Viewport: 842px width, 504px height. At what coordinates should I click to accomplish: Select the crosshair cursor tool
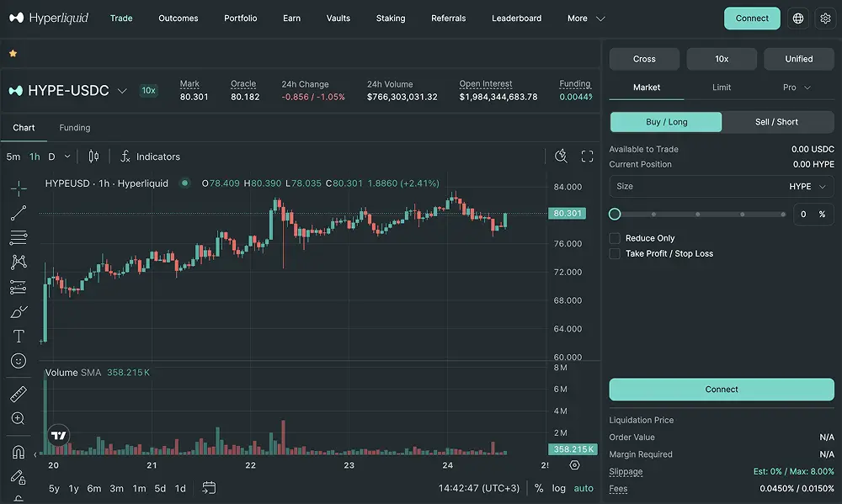click(x=19, y=188)
